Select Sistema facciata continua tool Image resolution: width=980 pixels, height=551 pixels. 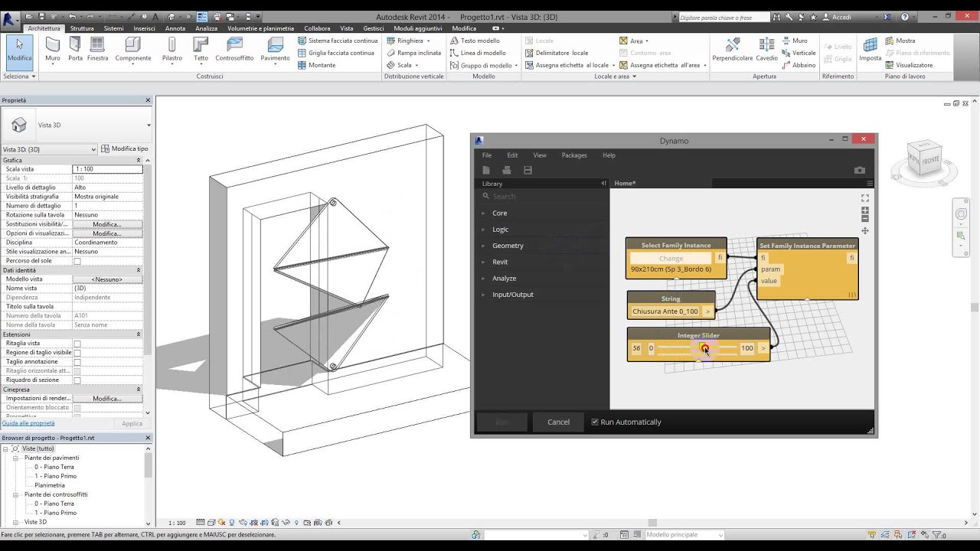click(338, 41)
